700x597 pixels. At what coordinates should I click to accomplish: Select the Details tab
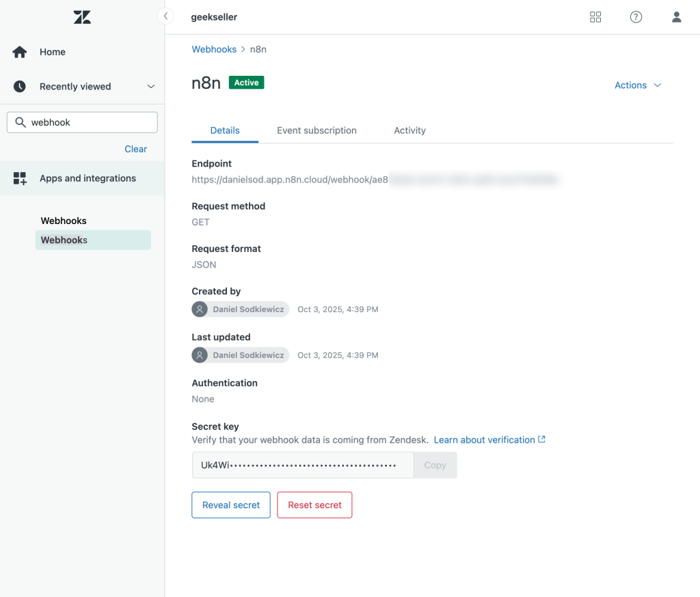[225, 130]
